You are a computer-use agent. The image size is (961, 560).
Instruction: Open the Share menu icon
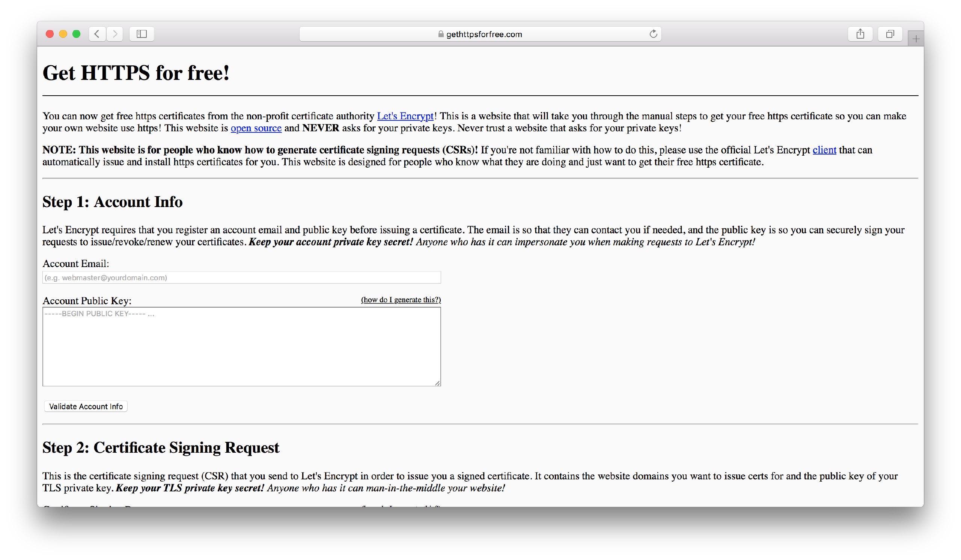(x=860, y=34)
